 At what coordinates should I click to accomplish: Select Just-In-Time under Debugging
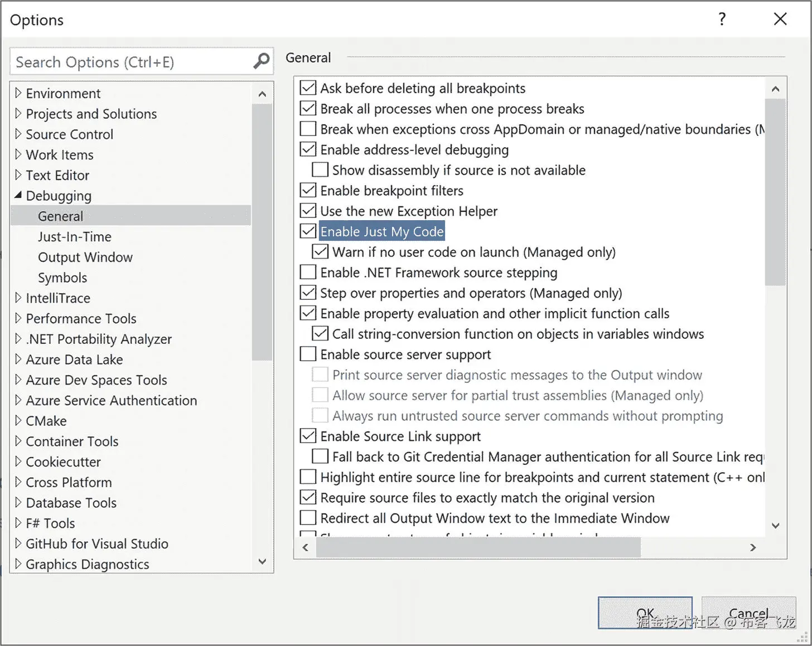(x=75, y=237)
